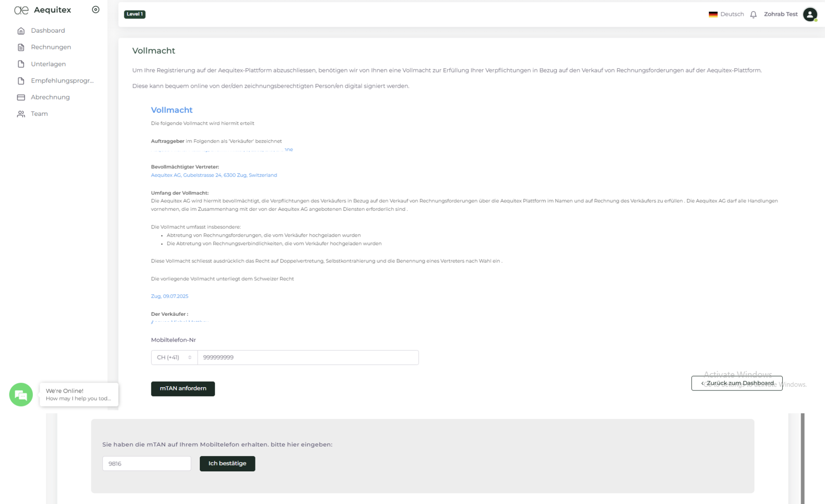825x504 pixels.
Task: Click the German flag icon
Action: (713, 14)
